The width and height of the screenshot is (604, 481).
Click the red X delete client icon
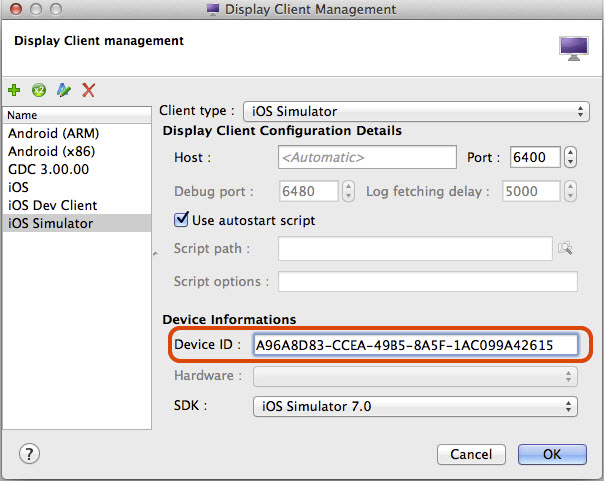88,90
